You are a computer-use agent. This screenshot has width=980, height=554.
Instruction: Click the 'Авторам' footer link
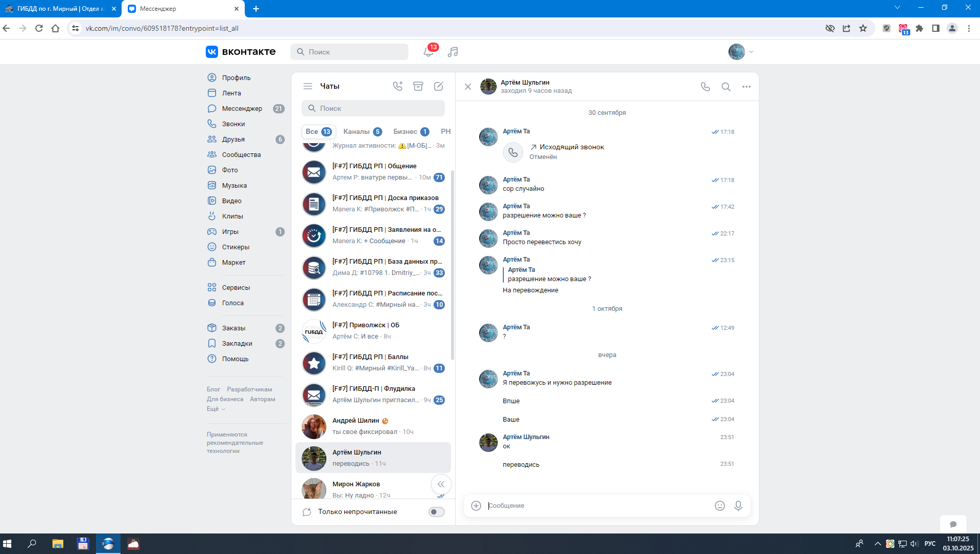262,399
